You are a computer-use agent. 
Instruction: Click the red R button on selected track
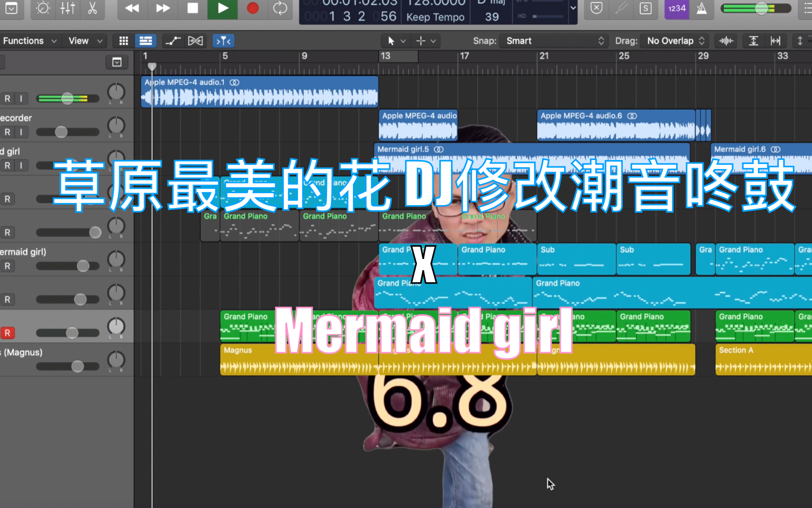(x=7, y=333)
